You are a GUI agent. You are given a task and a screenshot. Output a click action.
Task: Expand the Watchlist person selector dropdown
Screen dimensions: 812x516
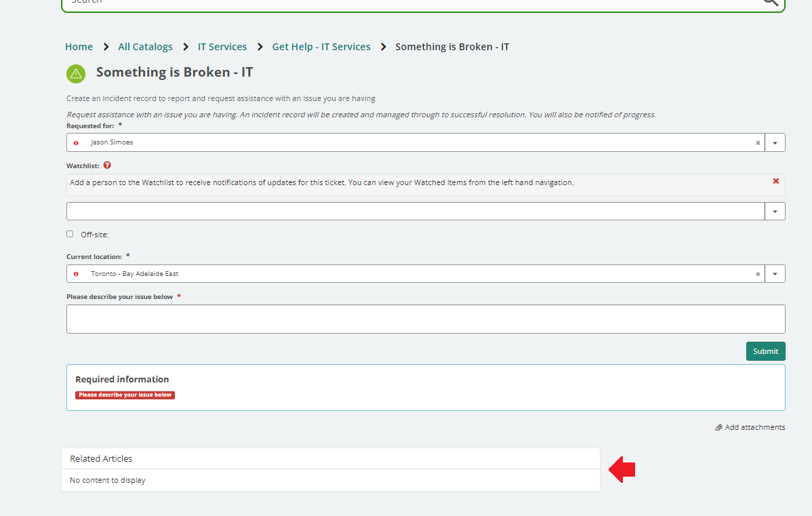(x=775, y=211)
